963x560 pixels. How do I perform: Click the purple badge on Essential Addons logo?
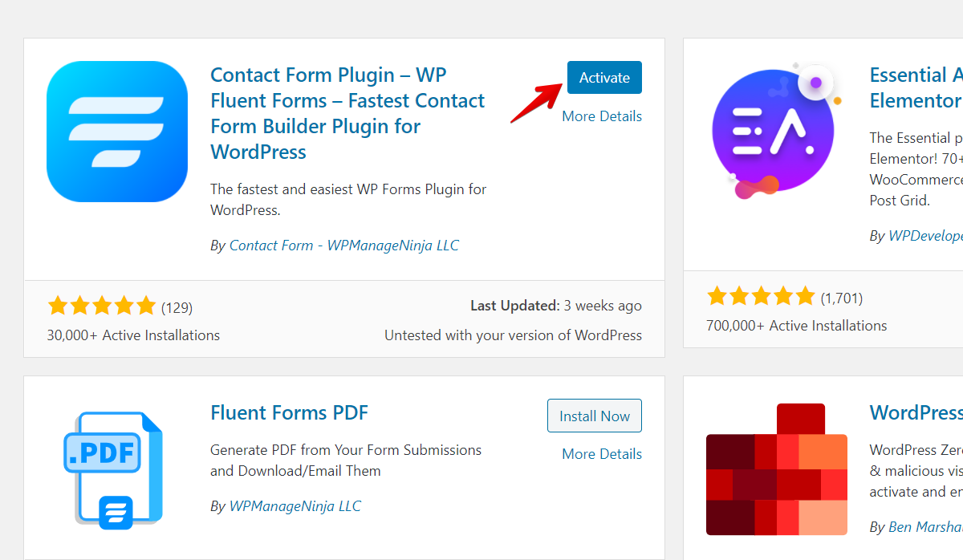(815, 82)
